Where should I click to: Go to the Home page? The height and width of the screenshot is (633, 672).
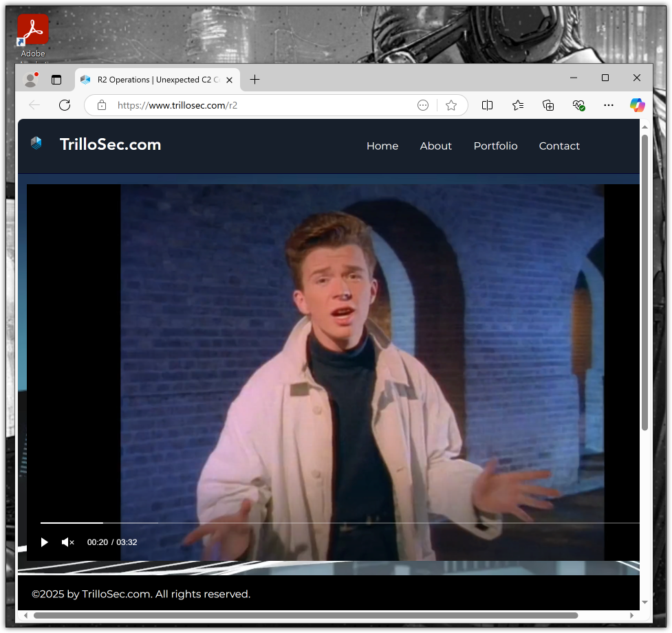point(382,146)
